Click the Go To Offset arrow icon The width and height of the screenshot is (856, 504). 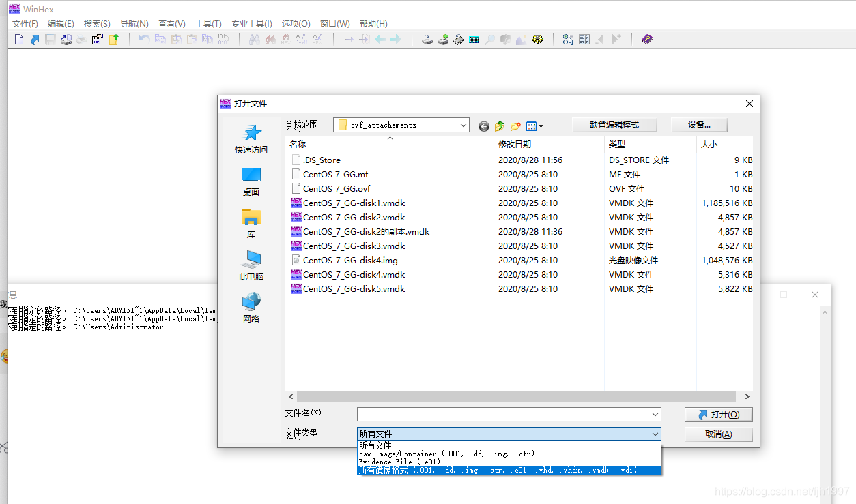pyautogui.click(x=349, y=40)
